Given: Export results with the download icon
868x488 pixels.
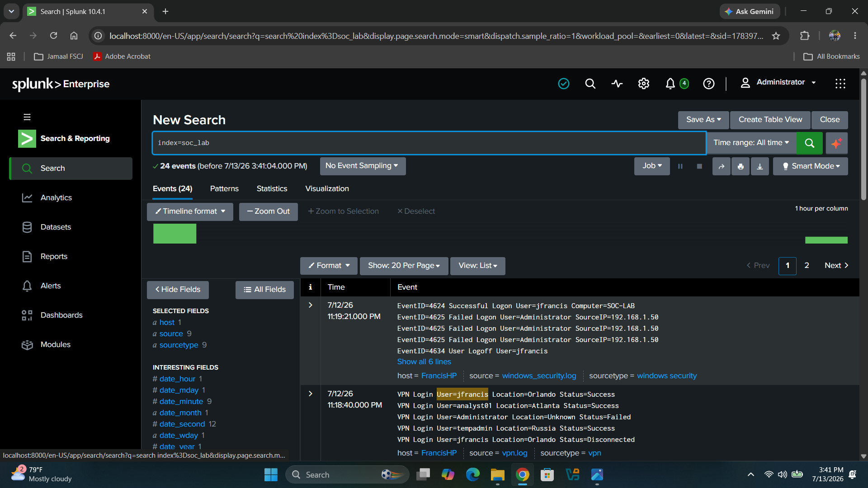Looking at the screenshot, I should coord(760,166).
